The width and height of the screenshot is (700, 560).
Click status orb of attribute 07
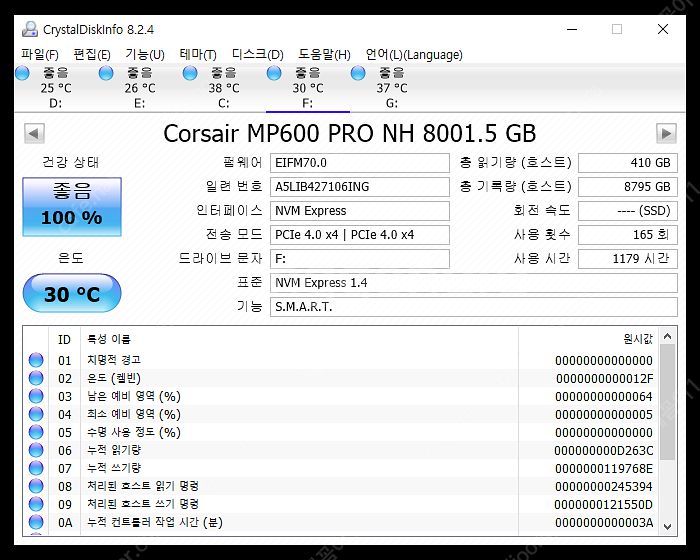pyautogui.click(x=36, y=468)
